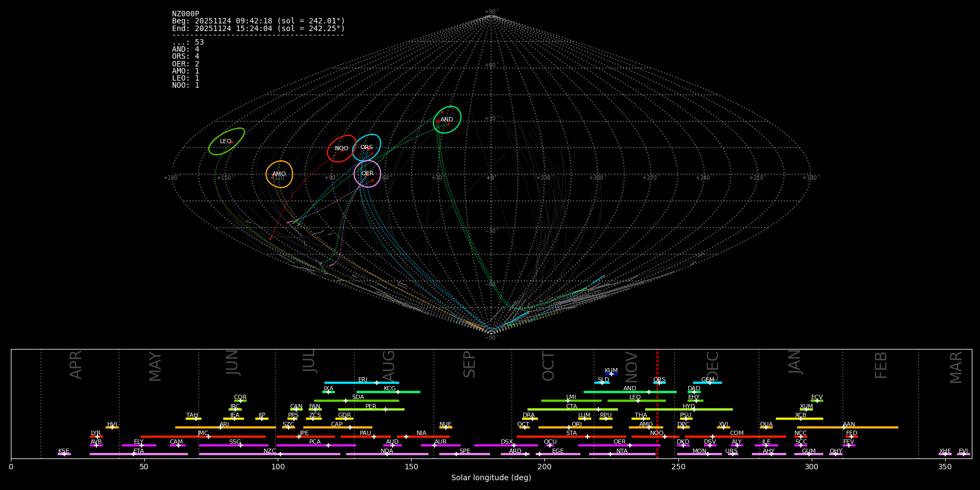Select the AMO radiant circle in the sky map
The height and width of the screenshot is (490, 980).
pyautogui.click(x=279, y=174)
